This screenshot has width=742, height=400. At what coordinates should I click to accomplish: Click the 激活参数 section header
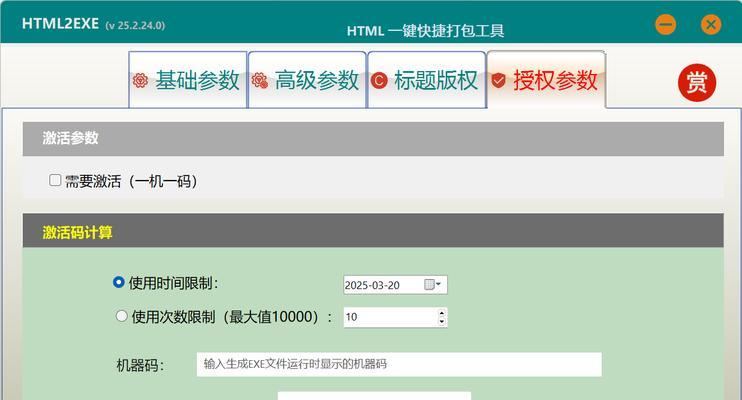click(x=373, y=139)
